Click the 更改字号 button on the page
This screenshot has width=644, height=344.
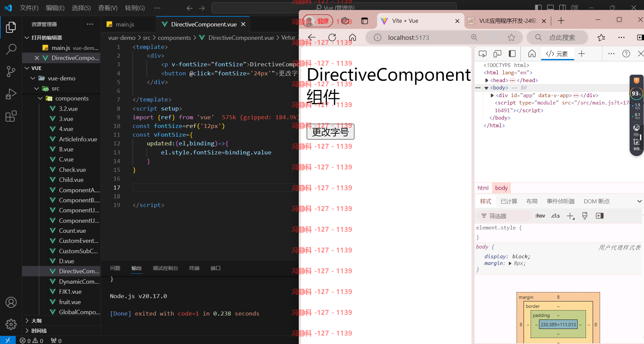330,132
